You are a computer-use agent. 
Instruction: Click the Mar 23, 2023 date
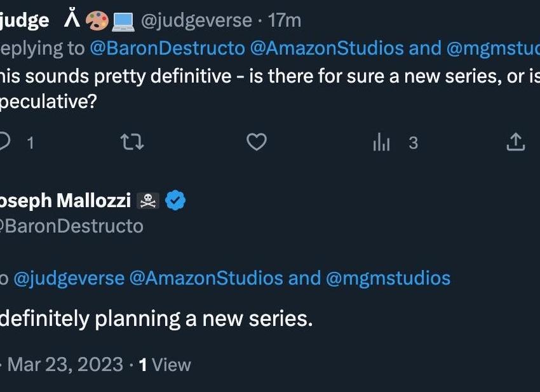pyautogui.click(x=65, y=365)
